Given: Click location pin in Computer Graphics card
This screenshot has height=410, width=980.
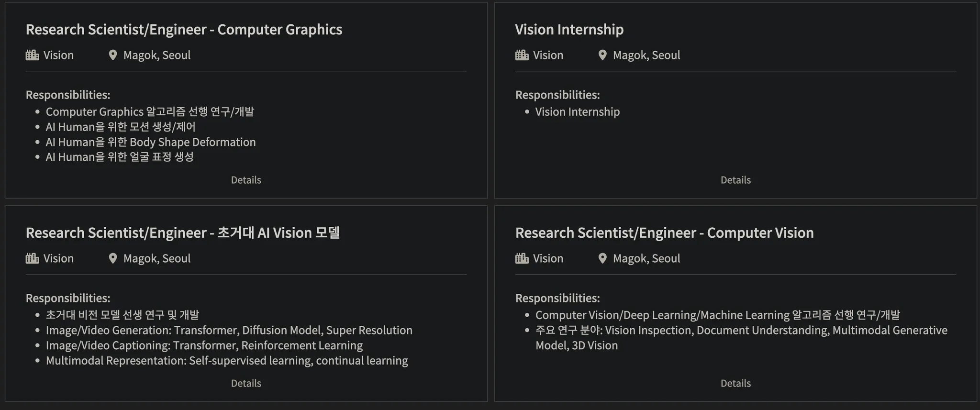Looking at the screenshot, I should [113, 55].
